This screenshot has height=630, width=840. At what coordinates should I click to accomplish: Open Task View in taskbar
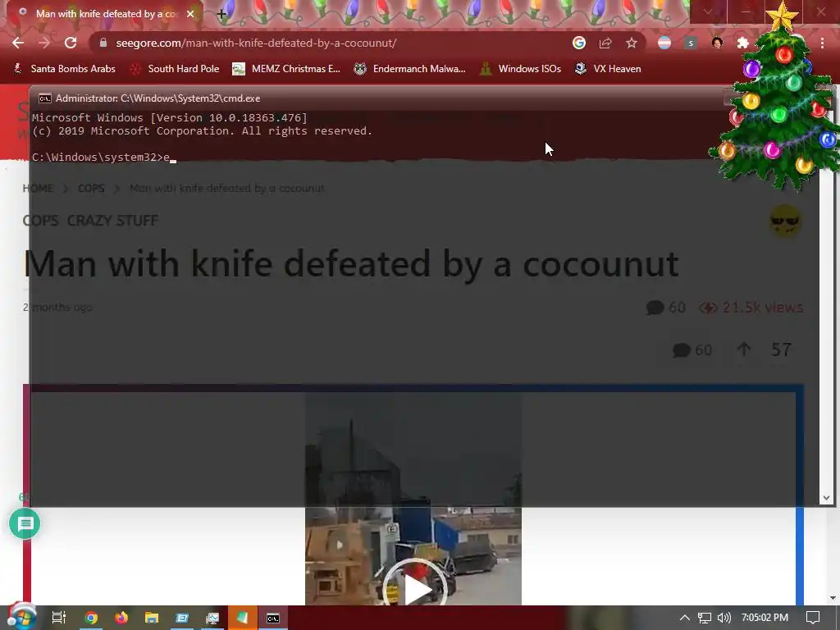(59, 618)
